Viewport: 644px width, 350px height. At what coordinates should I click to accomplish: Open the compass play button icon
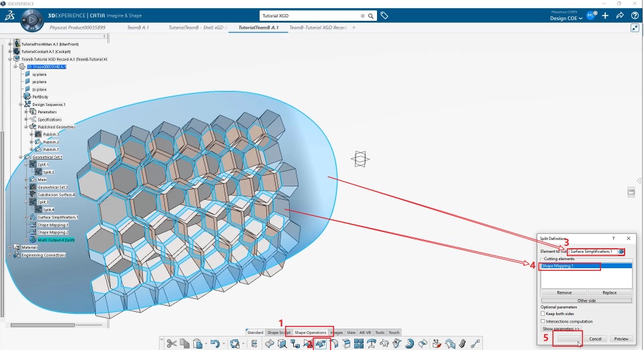pos(32,19)
